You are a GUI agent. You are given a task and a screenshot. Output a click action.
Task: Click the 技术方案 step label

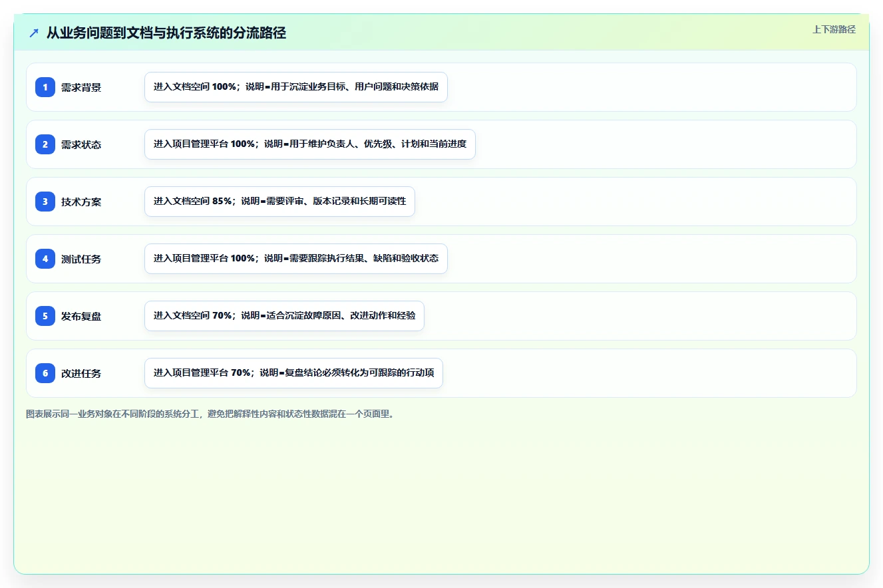(81, 202)
